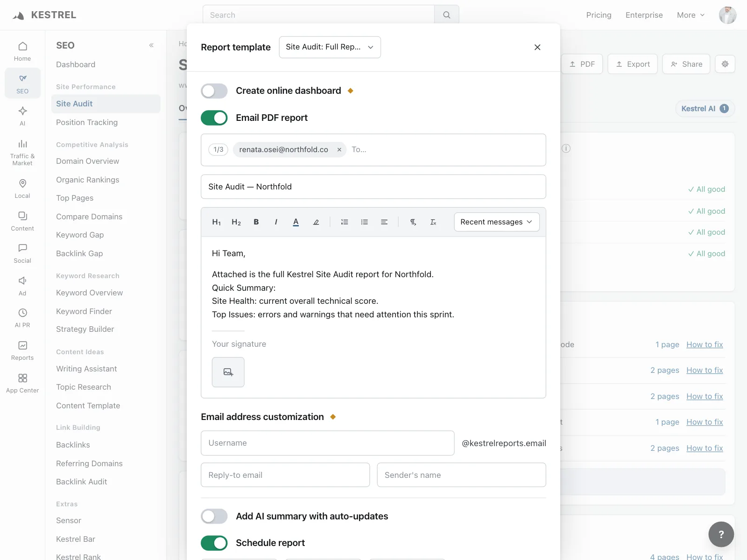This screenshot has width=747, height=560.
Task: Open the Reports section icon
Action: point(22,350)
